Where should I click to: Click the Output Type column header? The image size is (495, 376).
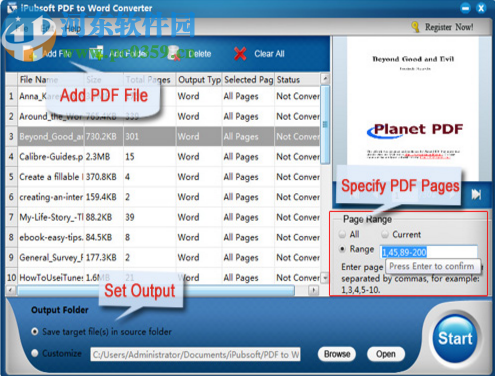click(199, 80)
